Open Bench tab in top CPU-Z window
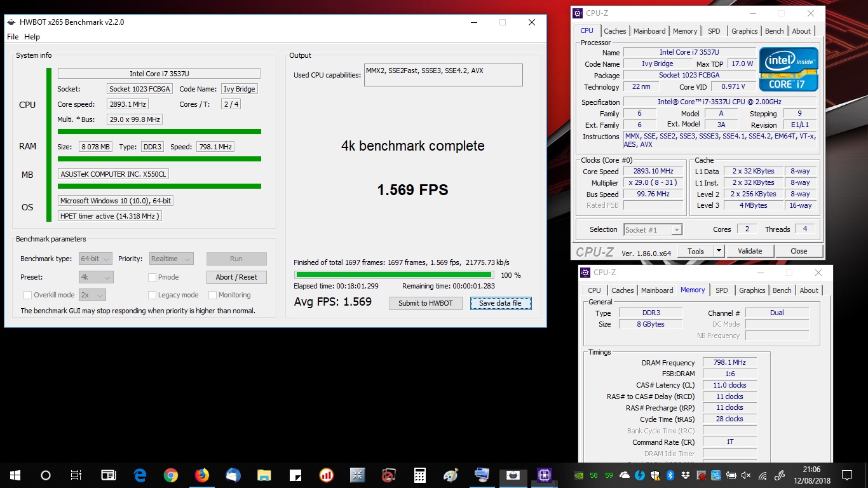The height and width of the screenshot is (488, 868). pyautogui.click(x=774, y=31)
